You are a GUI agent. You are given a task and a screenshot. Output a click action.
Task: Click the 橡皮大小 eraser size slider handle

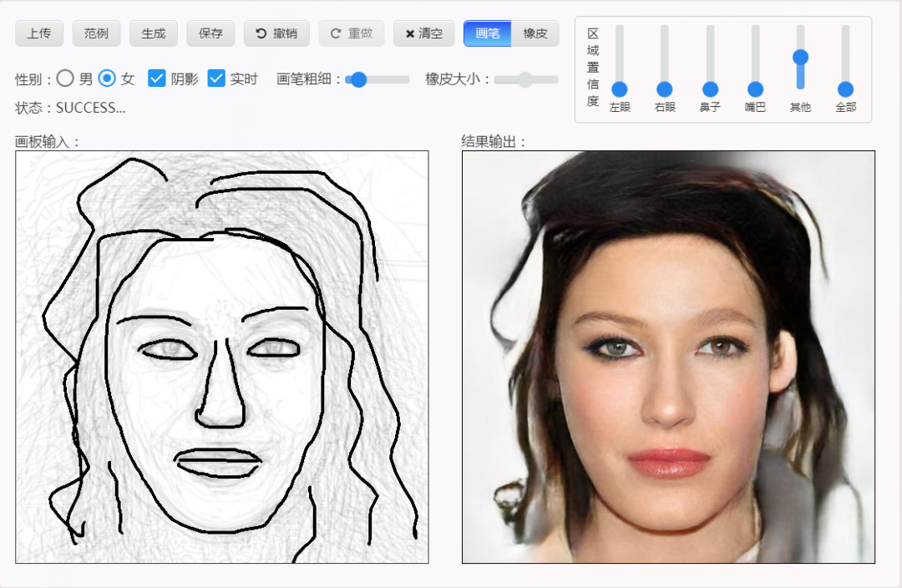[x=525, y=79]
